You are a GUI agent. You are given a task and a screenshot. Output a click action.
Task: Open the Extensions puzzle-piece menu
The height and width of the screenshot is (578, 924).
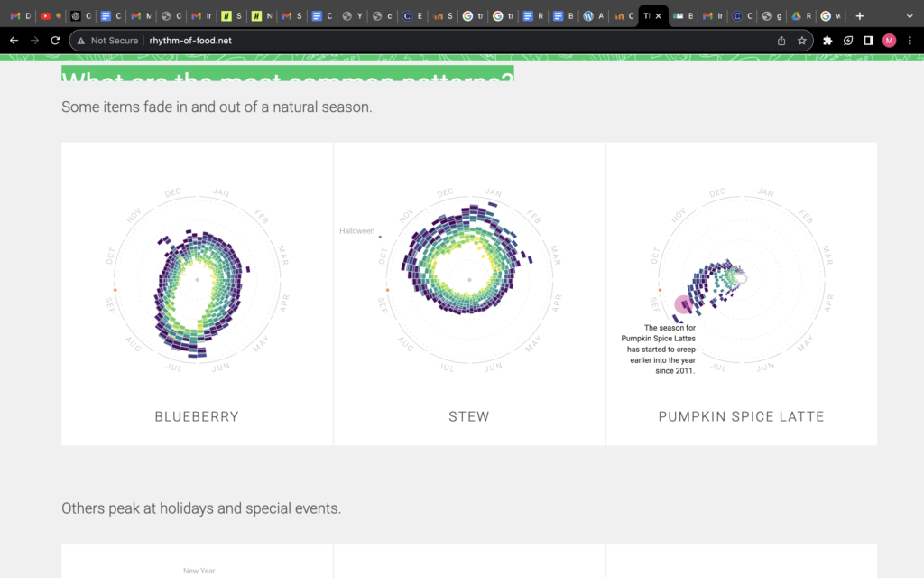tap(827, 41)
